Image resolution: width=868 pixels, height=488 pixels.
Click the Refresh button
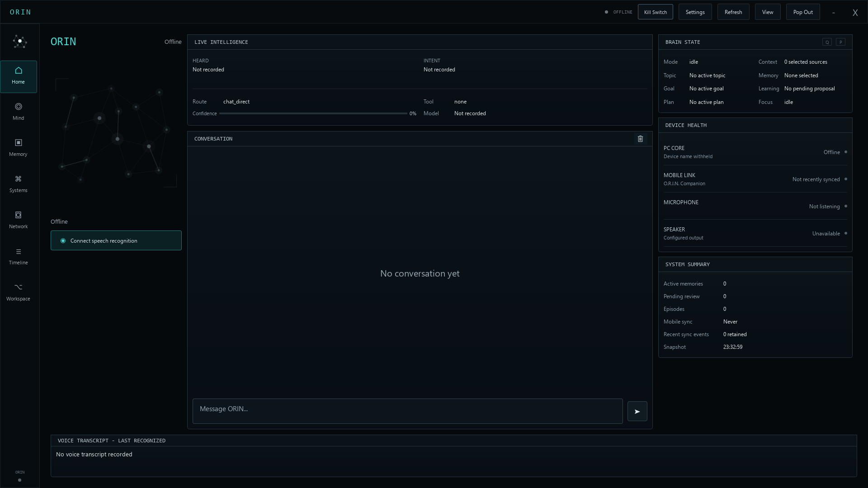(x=733, y=12)
